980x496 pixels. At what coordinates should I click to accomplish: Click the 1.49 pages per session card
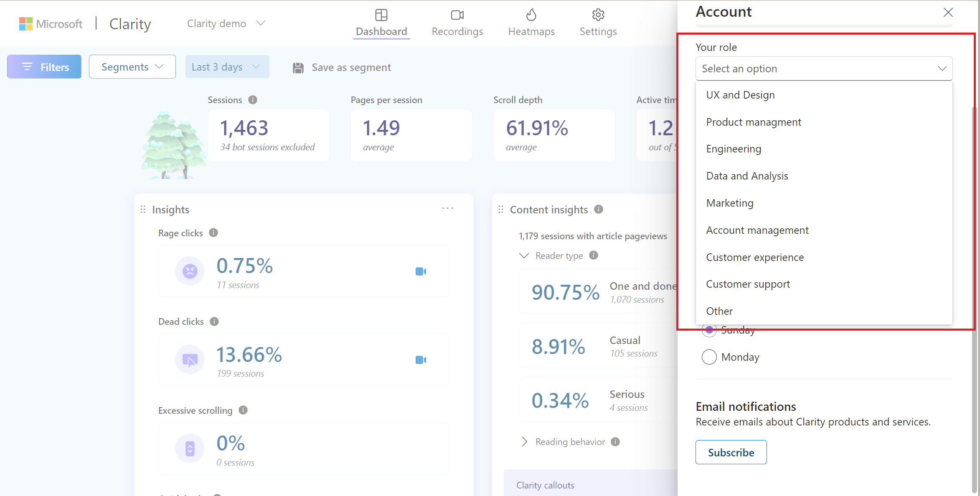(411, 135)
